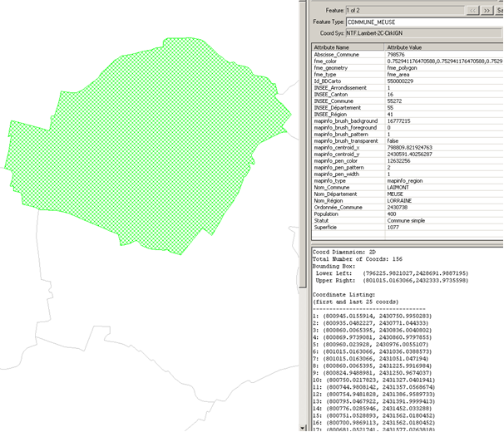
Task: Select the green hatched LAIMONT polygon
Action: coord(141,125)
